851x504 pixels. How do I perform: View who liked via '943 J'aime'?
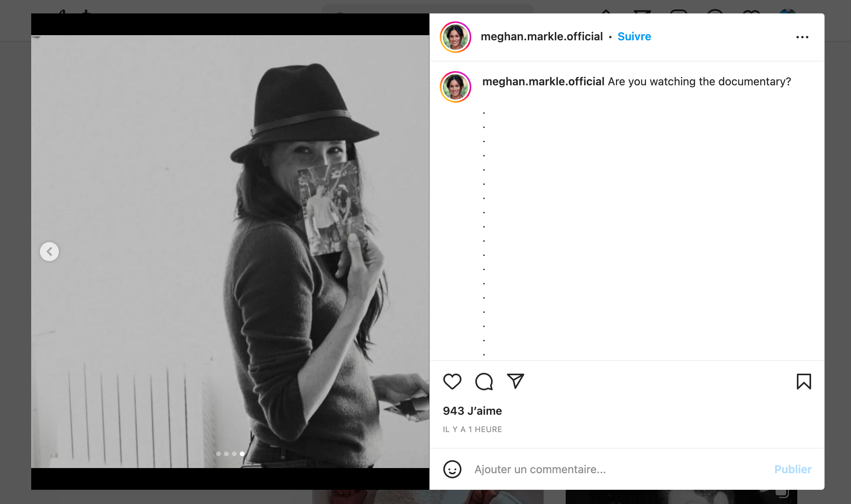point(472,411)
